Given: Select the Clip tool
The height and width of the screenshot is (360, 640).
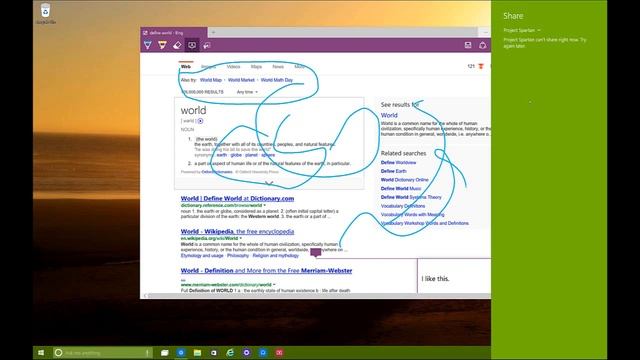Looking at the screenshot, I should [207, 45].
